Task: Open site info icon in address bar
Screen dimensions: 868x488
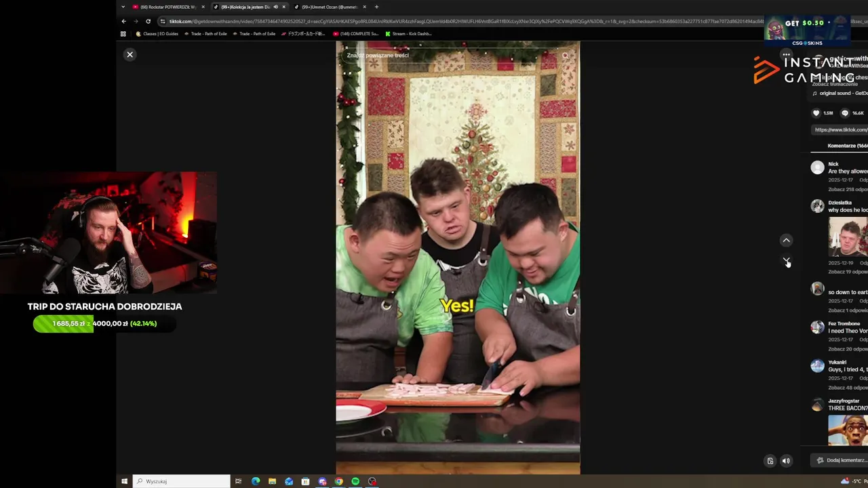Action: [162, 21]
